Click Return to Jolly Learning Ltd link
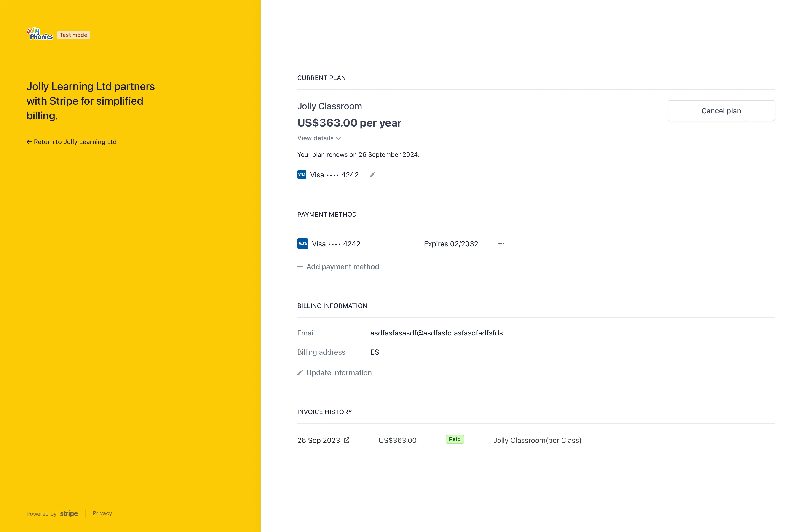This screenshot has width=808, height=532. (75, 142)
